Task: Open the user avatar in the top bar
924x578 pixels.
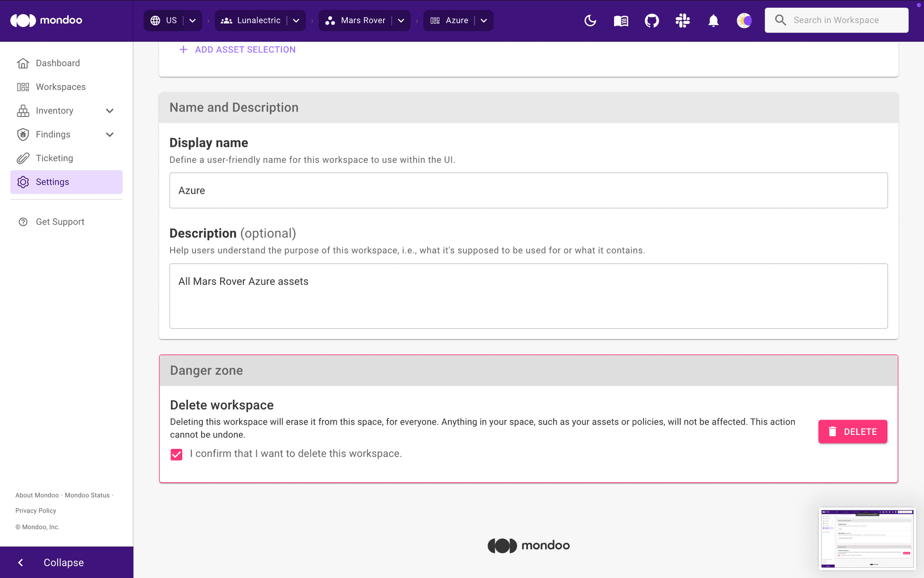Action: 744,20
